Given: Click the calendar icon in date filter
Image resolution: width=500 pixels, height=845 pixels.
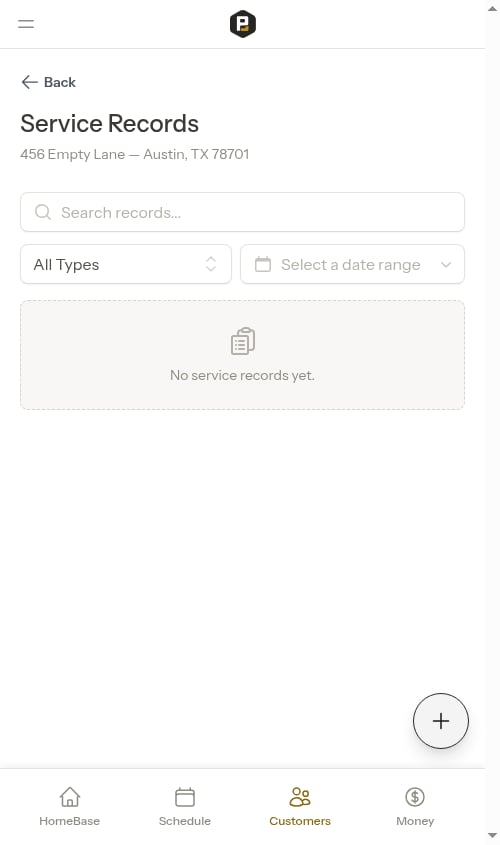Looking at the screenshot, I should click(263, 264).
